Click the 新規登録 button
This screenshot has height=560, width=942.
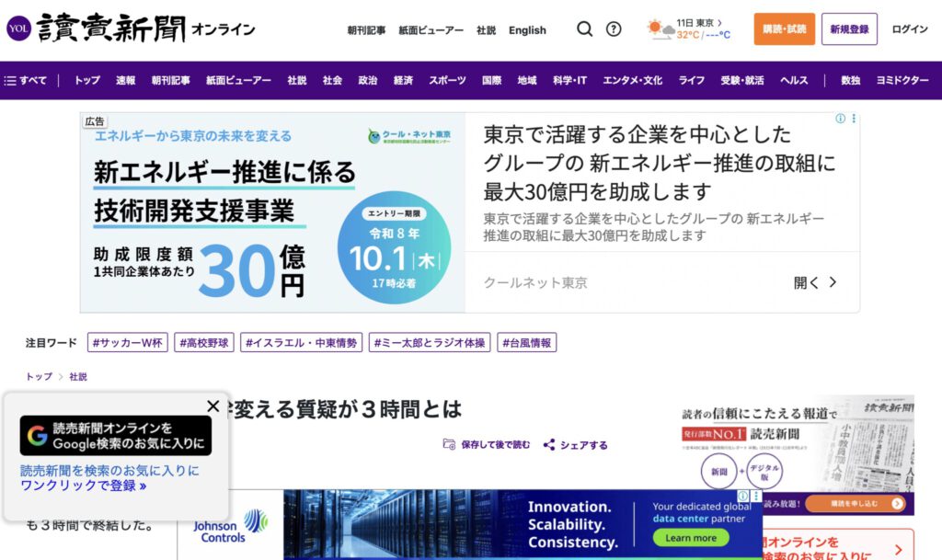click(x=849, y=29)
